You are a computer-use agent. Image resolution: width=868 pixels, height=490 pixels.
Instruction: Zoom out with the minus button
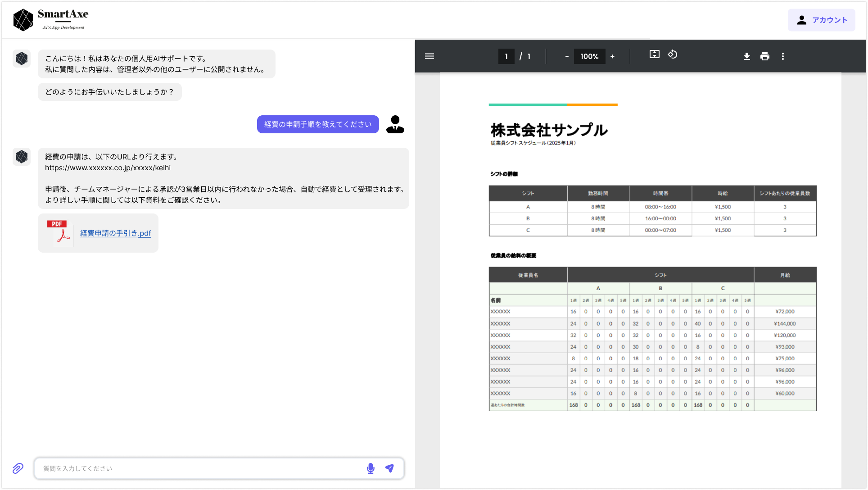567,56
